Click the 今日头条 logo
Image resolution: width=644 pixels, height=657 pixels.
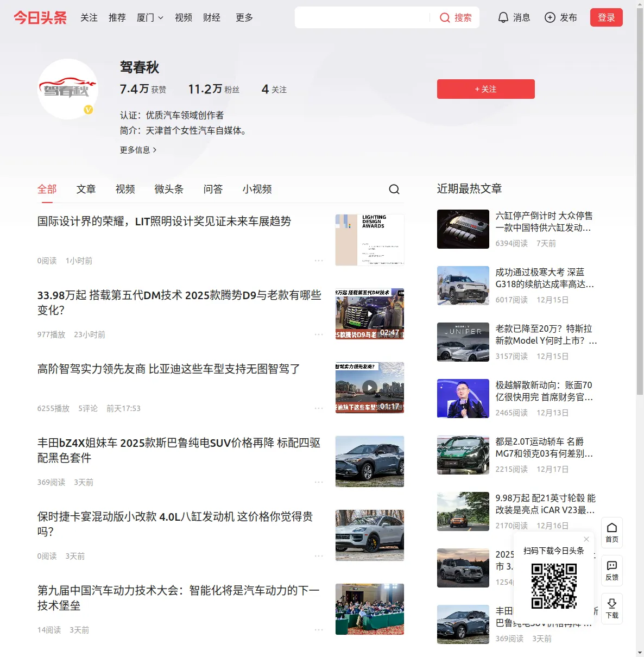(40, 17)
